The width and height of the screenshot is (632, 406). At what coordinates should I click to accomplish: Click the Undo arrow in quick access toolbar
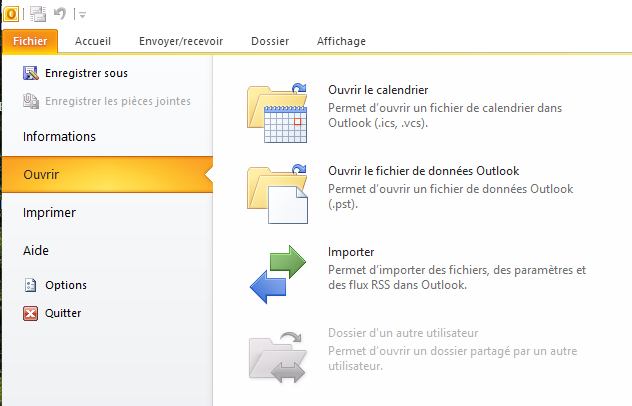point(61,13)
